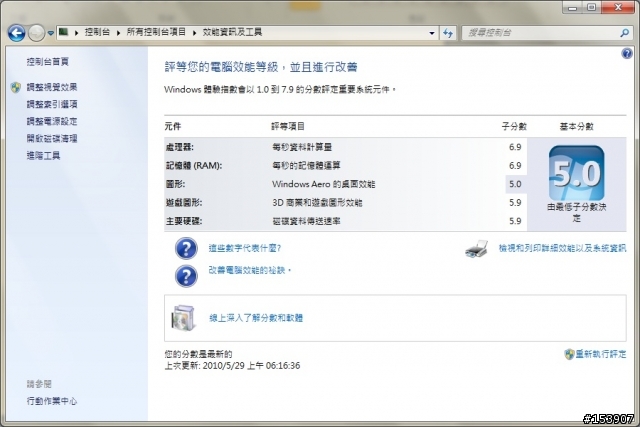Minimize the window

pyautogui.click(x=572, y=8)
